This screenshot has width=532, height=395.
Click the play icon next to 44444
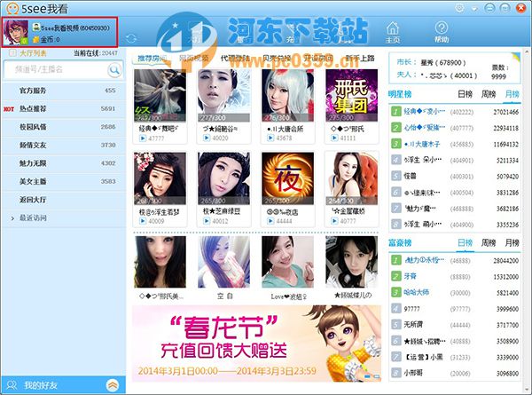pos(270,221)
